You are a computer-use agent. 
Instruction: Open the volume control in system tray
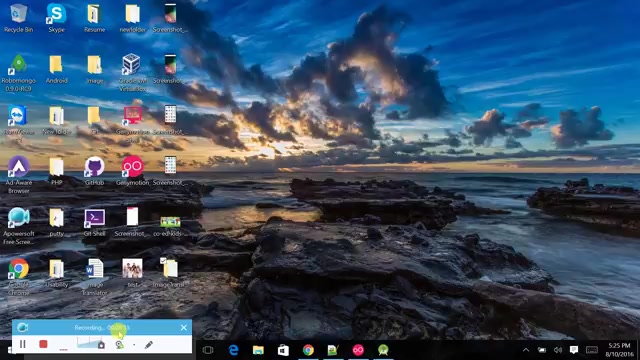coord(558,350)
